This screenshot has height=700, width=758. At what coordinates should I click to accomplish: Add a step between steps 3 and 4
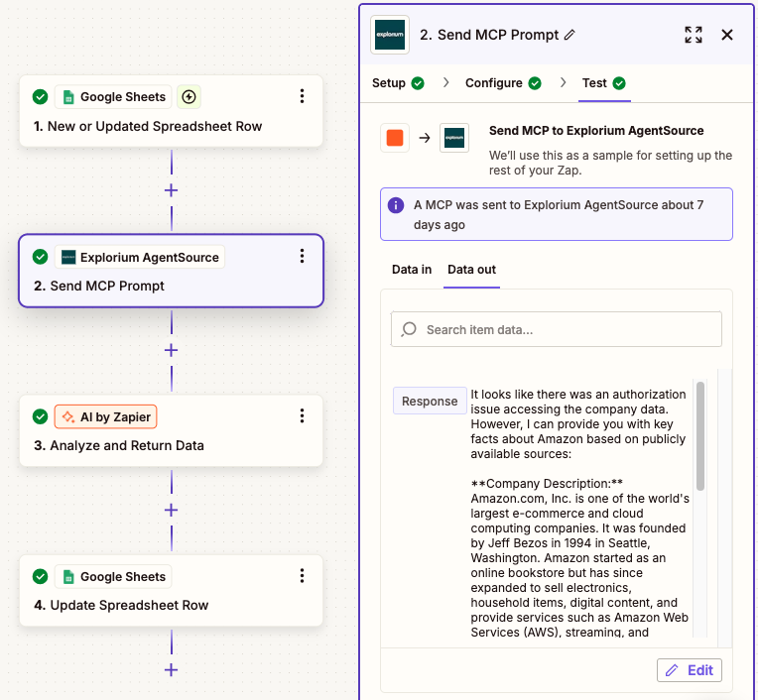tap(171, 511)
